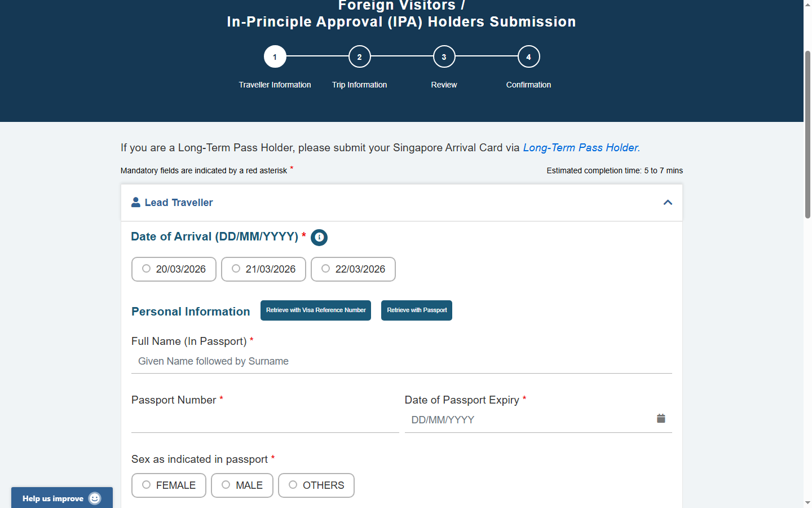Open the Long-Term Pass Holder link
This screenshot has height=508, width=812.
click(581, 148)
